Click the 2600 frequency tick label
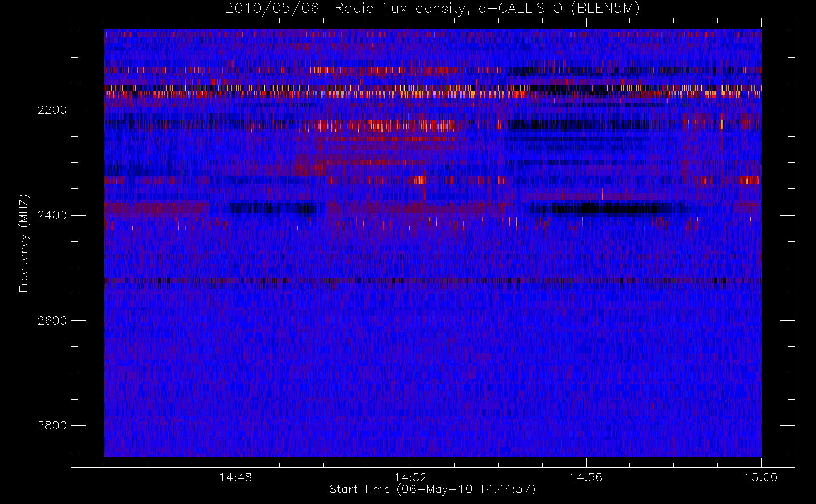 pyautogui.click(x=52, y=321)
